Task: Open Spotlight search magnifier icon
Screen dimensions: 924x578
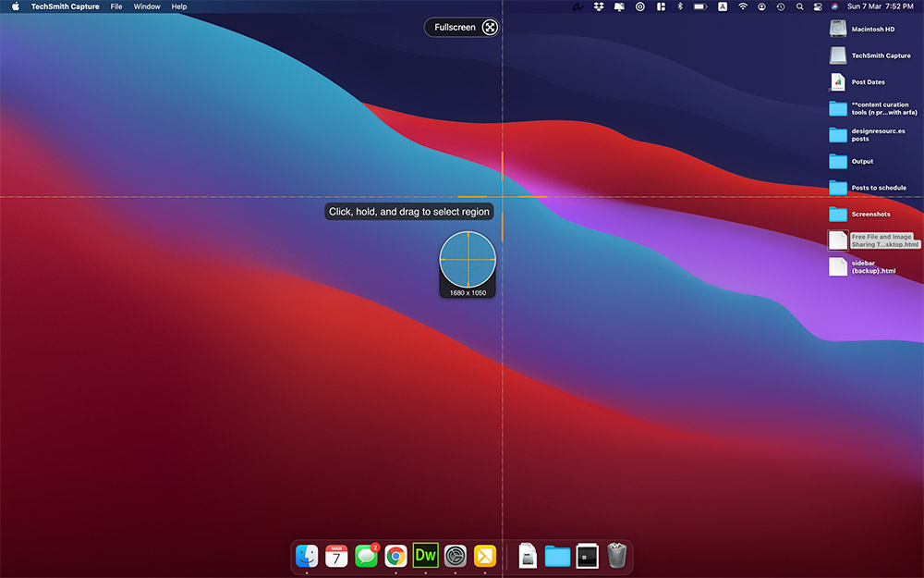Action: [x=799, y=6]
